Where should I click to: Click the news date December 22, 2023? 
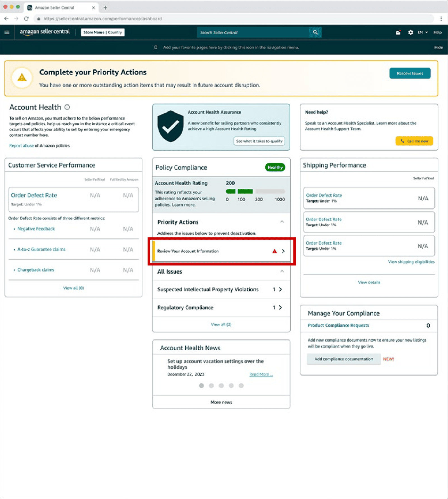(x=186, y=374)
